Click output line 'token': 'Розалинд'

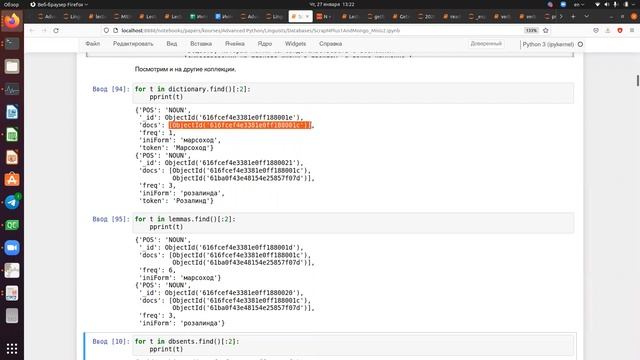point(176,201)
